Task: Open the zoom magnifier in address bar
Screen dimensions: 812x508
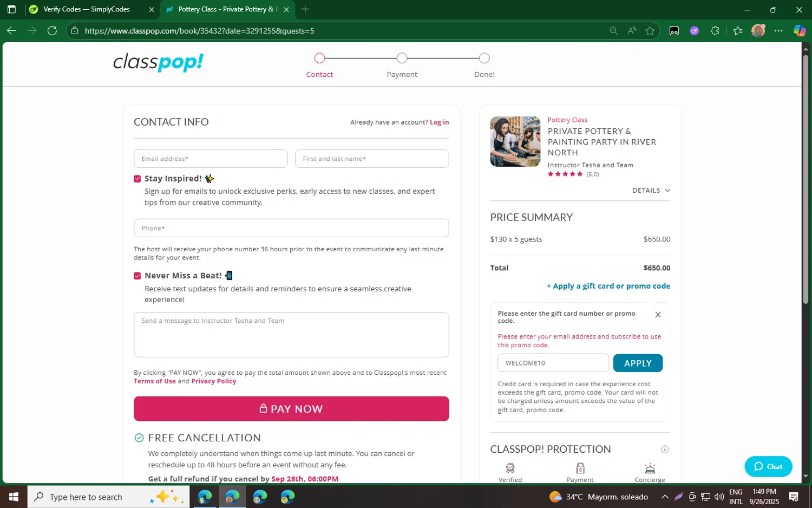Action: (613, 31)
